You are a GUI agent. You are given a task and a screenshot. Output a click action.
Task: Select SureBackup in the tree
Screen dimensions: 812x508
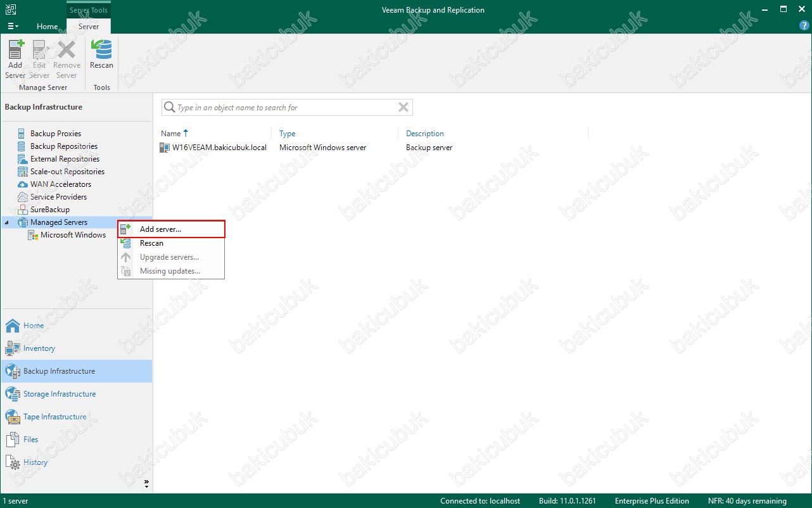[50, 210]
